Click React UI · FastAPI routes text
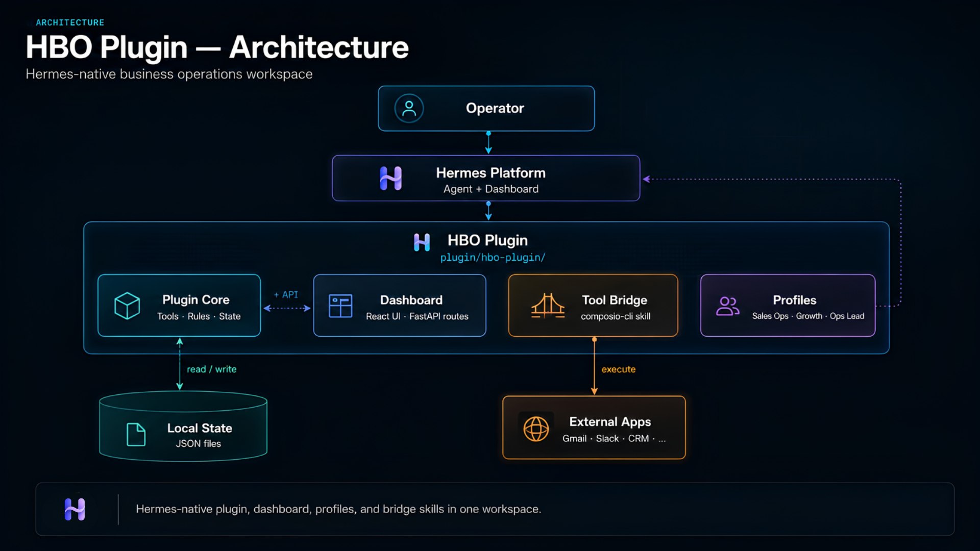Screen dimensions: 980x551 pyautogui.click(x=417, y=316)
